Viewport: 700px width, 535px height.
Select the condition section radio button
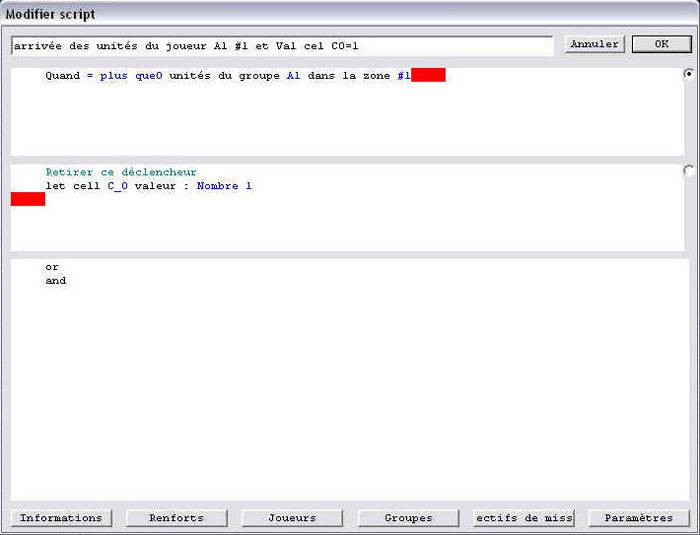pos(688,74)
